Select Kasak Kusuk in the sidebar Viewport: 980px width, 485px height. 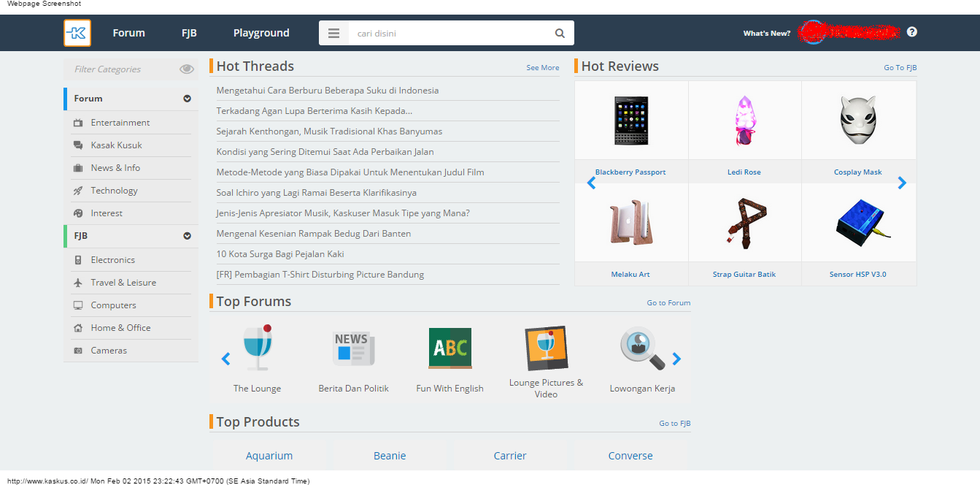pos(117,145)
